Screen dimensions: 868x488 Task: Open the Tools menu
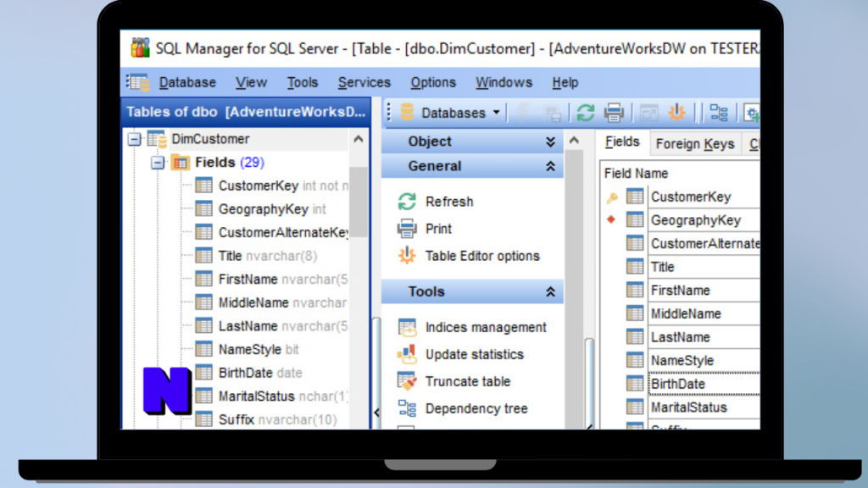coord(303,82)
